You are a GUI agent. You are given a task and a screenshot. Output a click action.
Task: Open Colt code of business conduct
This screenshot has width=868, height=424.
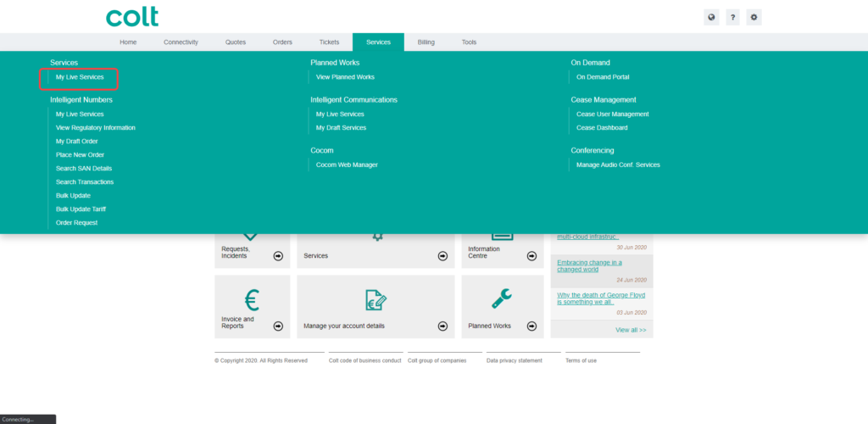pos(364,360)
